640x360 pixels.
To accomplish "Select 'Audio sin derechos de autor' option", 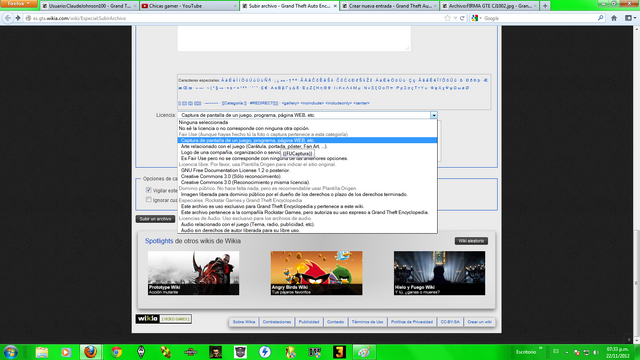I will tap(307, 230).
